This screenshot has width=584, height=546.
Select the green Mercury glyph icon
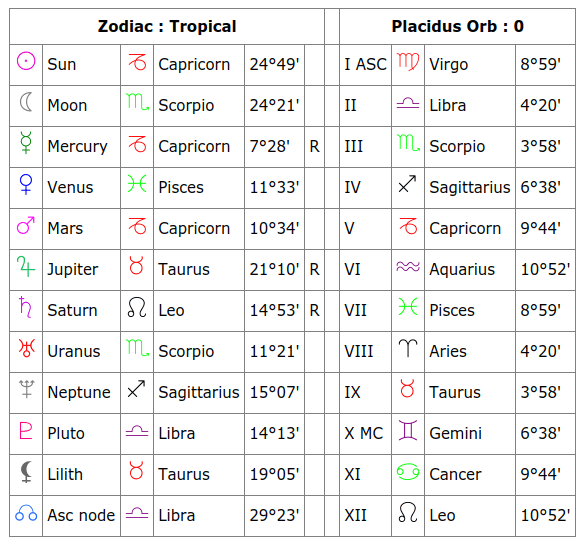[26, 143]
